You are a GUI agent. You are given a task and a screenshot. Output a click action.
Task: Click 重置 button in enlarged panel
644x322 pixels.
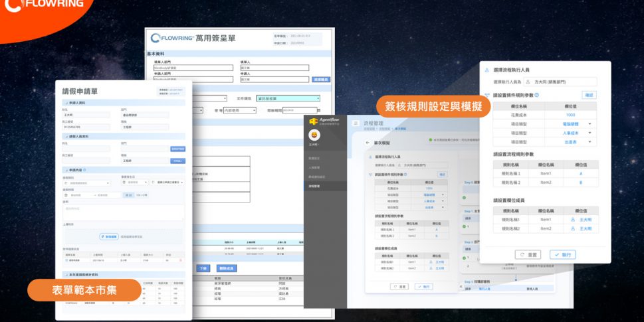[x=528, y=255]
